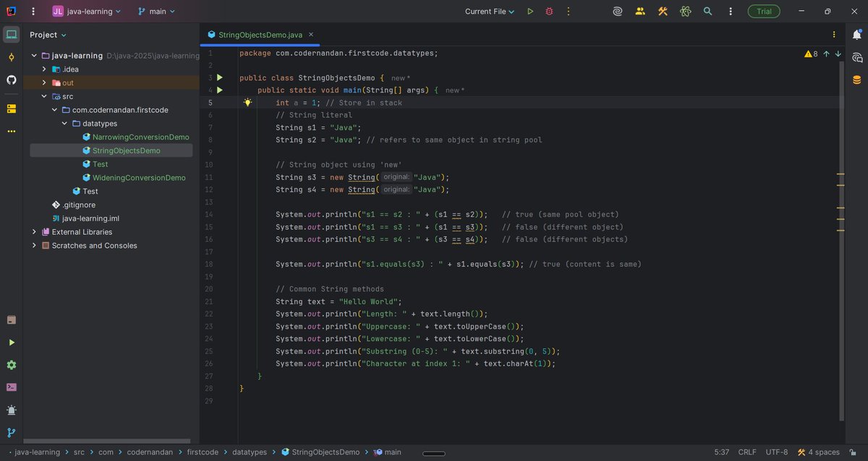The height and width of the screenshot is (461, 868).
Task: Open the main hamburger menu
Action: (32, 12)
